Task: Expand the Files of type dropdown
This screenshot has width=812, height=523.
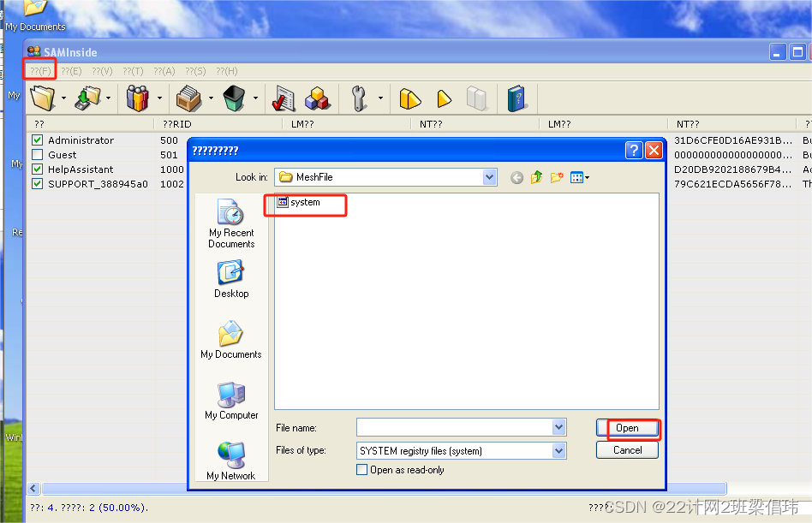Action: pos(558,450)
